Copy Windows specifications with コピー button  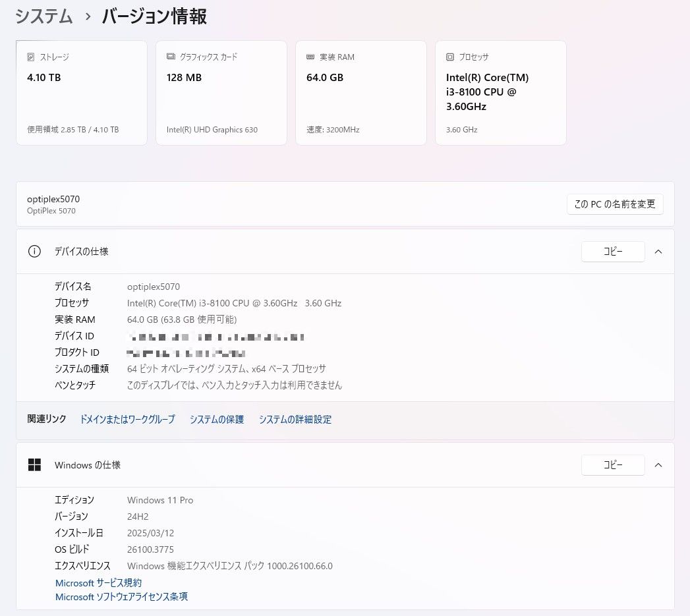613,464
